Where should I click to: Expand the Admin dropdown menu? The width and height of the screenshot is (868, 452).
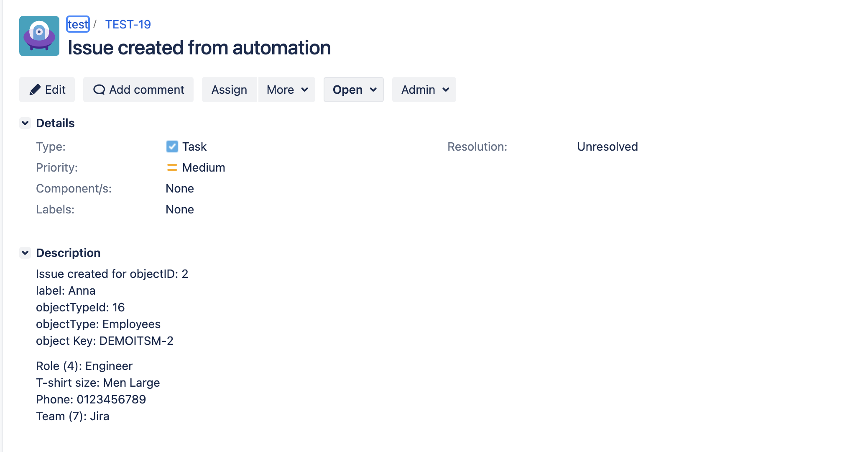click(x=424, y=90)
